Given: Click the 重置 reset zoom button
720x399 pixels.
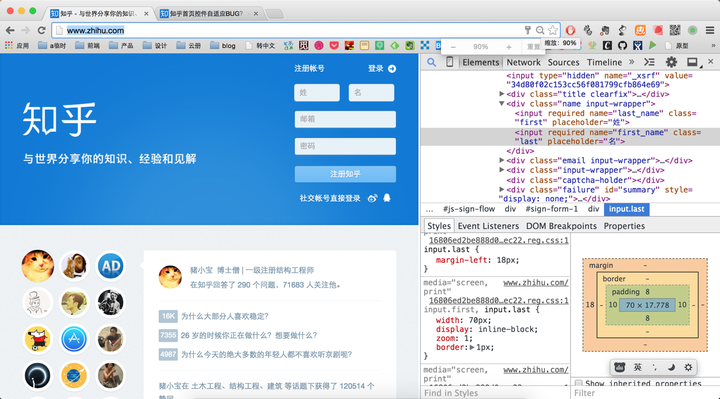Looking at the screenshot, I should pos(533,47).
